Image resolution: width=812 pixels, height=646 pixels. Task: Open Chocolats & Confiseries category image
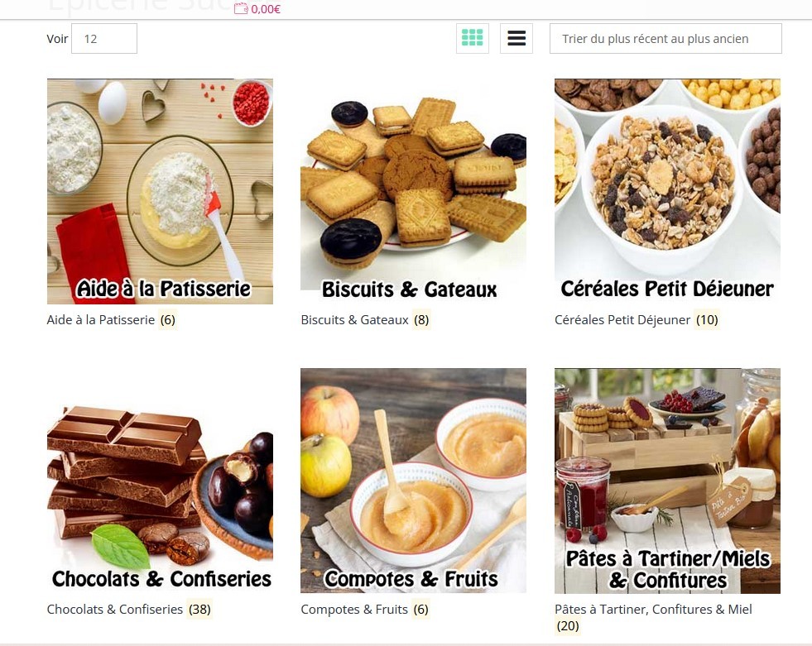coord(160,481)
